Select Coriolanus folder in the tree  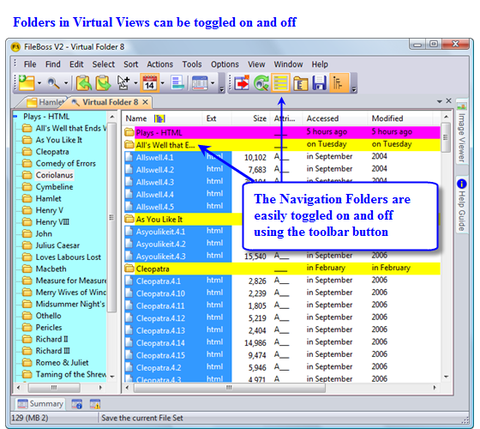pyautogui.click(x=54, y=175)
